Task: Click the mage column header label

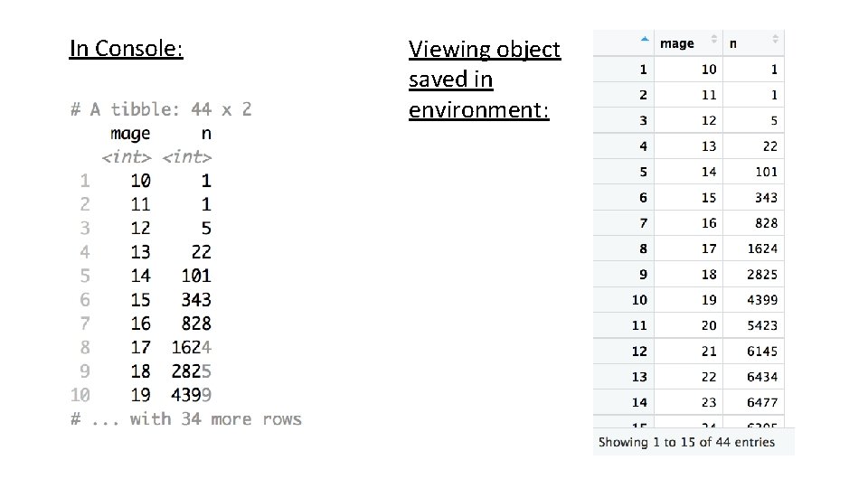Action: [x=677, y=43]
